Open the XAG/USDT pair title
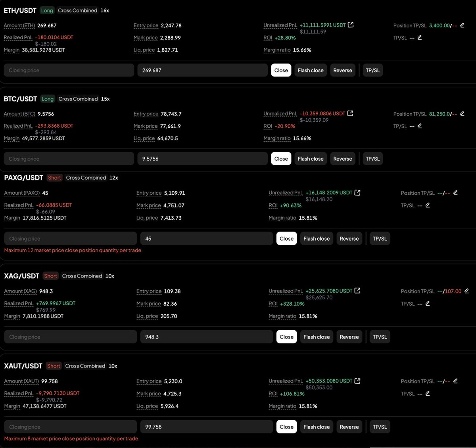This screenshot has width=476, height=448. [21, 276]
